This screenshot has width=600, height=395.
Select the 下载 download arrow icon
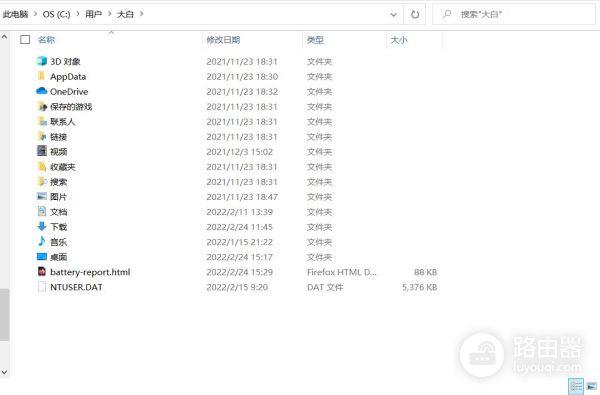(42, 227)
